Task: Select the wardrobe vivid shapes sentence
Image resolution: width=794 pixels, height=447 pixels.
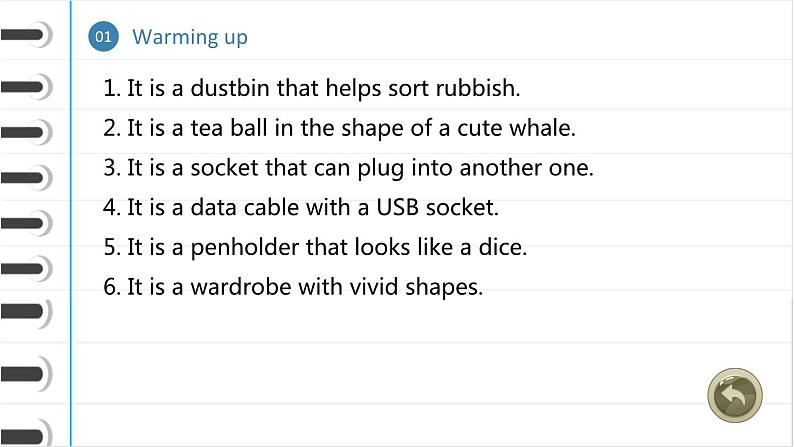Action: click(x=293, y=287)
